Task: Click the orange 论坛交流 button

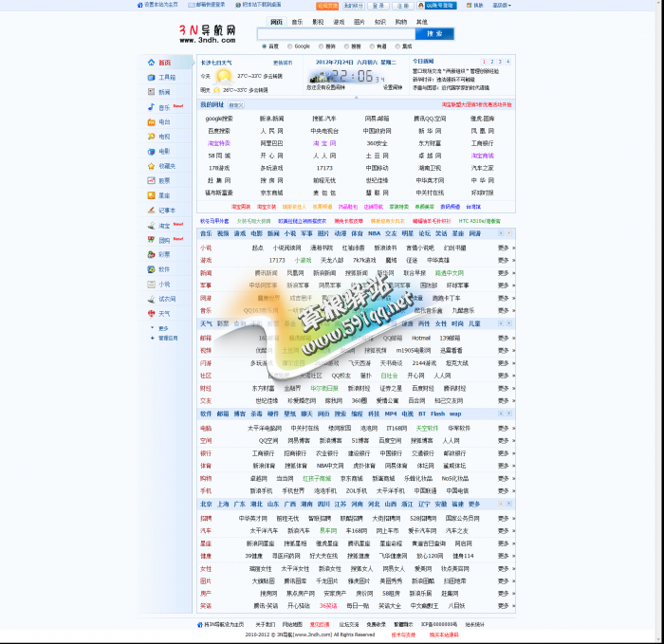Action: point(327,6)
